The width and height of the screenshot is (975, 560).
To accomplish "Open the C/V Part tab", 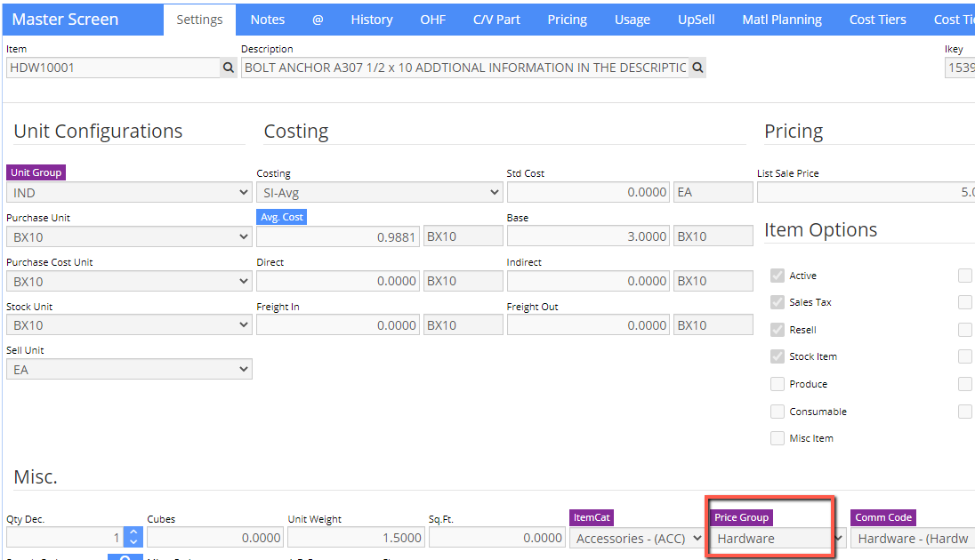I will tap(496, 20).
